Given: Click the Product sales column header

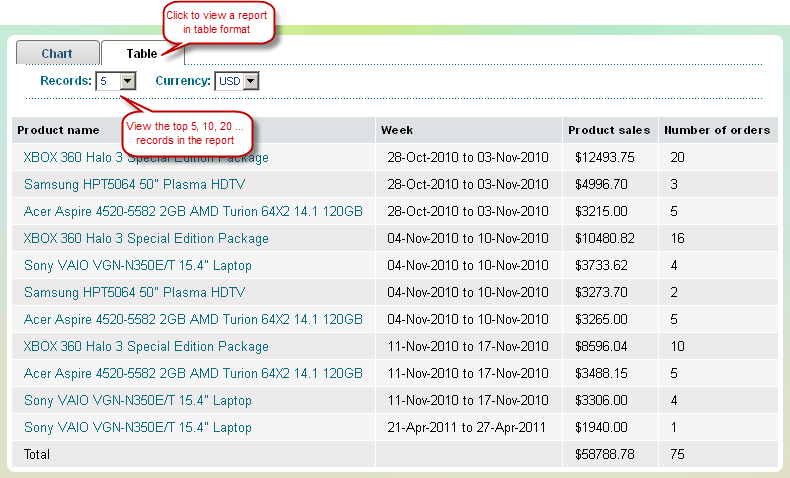Looking at the screenshot, I should 608,130.
